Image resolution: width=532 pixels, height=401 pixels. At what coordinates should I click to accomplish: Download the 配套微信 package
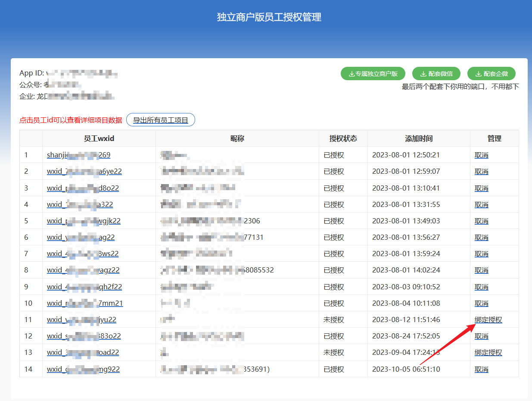[x=436, y=74]
